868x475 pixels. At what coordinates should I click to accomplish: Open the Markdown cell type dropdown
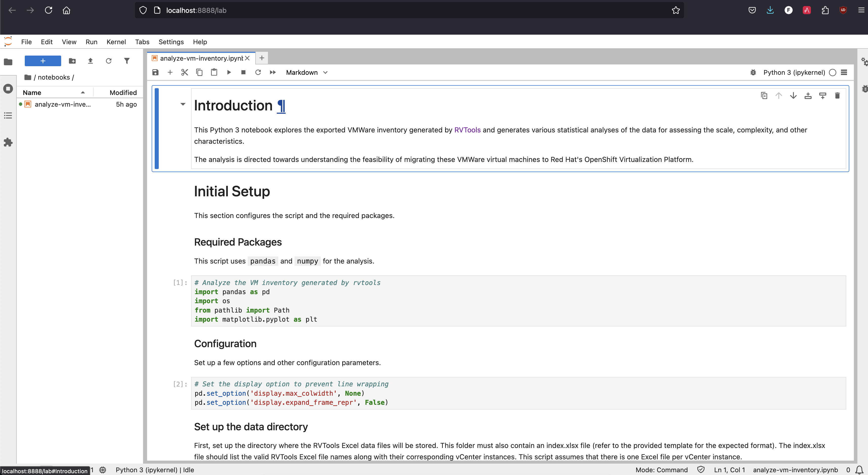307,73
